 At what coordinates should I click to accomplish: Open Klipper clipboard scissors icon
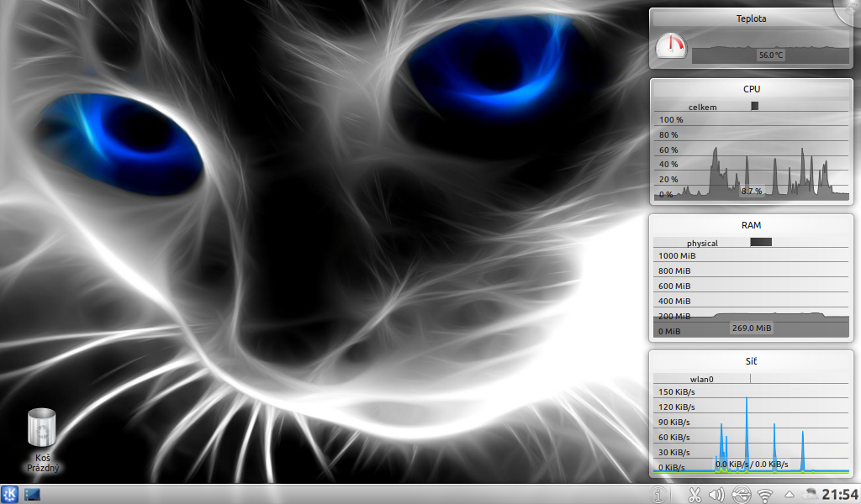click(x=695, y=495)
